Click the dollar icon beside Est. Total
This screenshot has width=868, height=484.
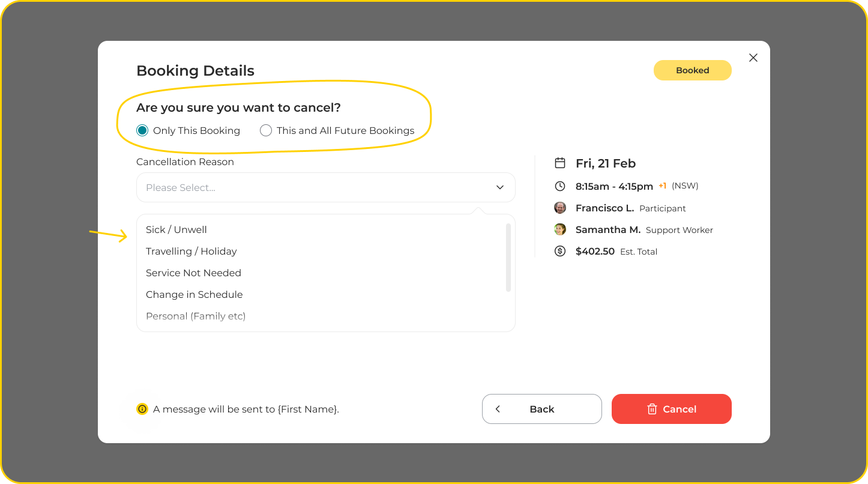coord(560,251)
